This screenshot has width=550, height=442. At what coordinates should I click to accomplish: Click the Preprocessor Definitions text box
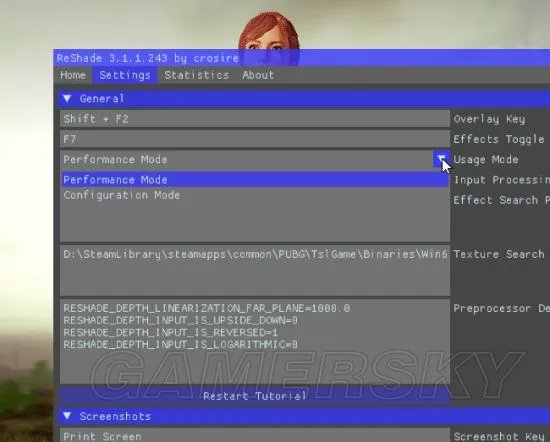[255, 341]
